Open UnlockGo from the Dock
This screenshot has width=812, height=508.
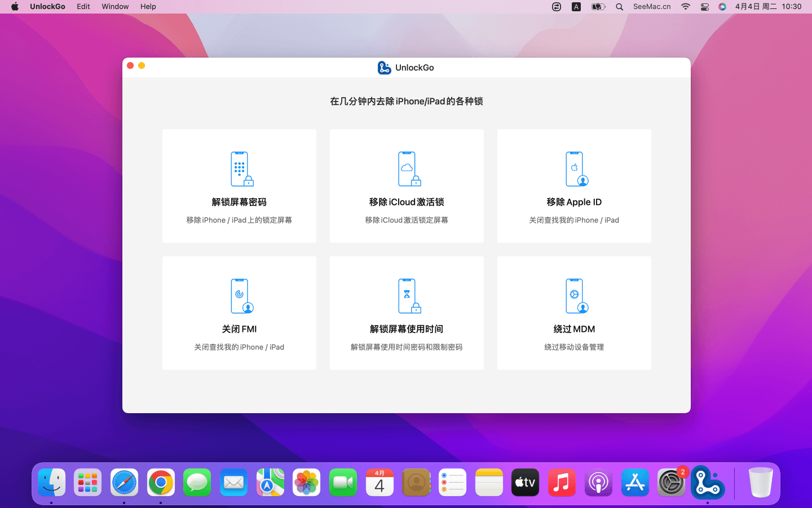tap(708, 483)
